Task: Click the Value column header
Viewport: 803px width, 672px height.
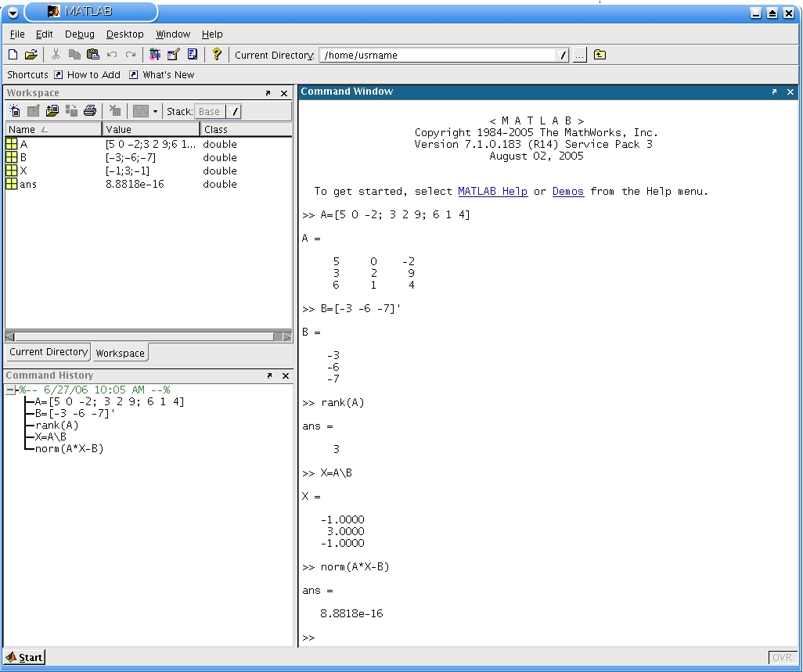Action: pos(151,130)
